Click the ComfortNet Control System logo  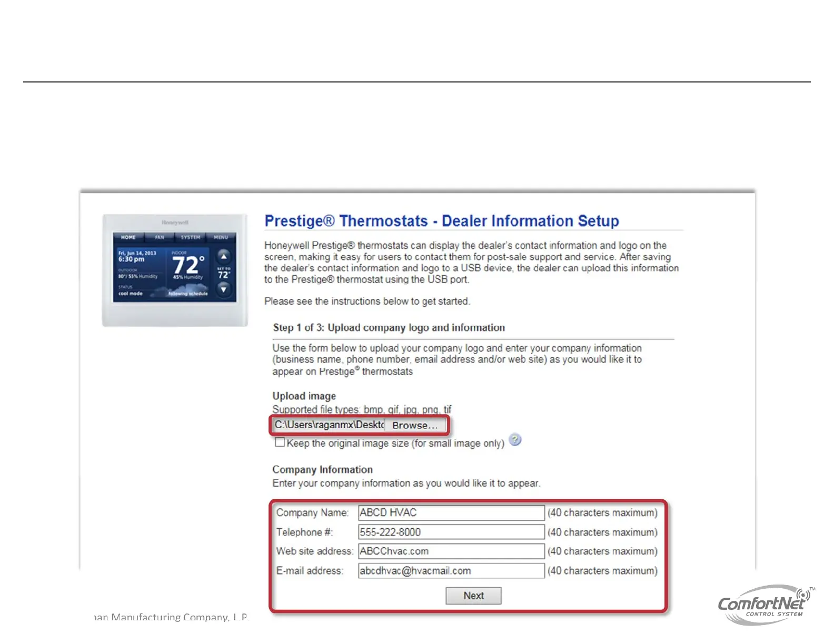(x=766, y=605)
